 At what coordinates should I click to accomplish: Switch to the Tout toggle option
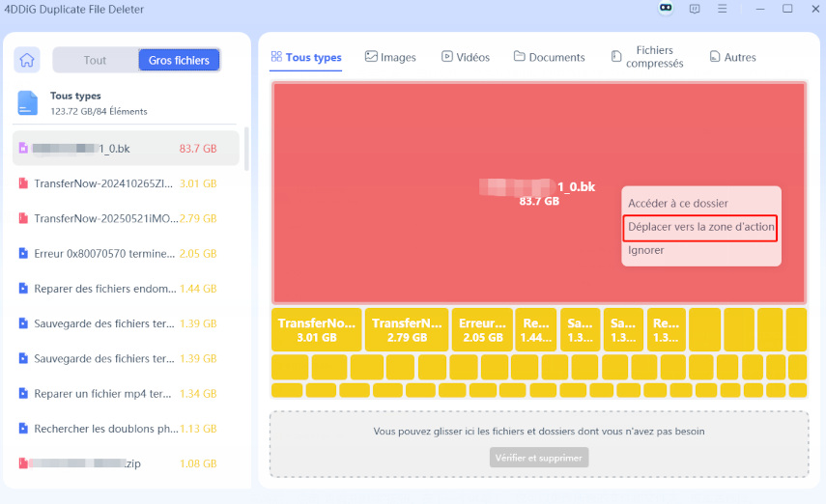point(95,60)
